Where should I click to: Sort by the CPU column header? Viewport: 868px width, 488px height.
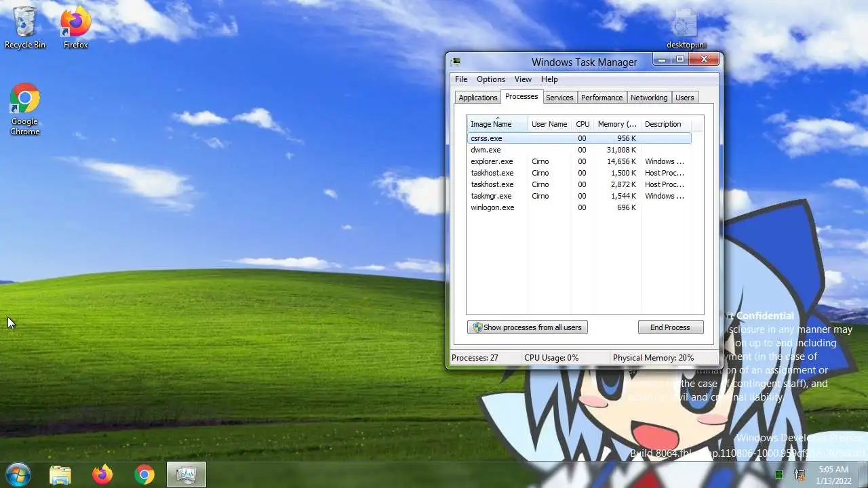(583, 124)
